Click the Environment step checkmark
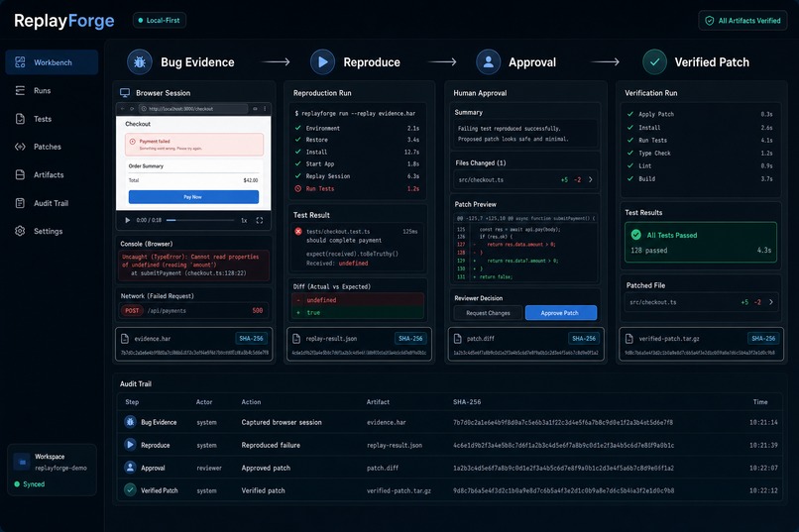799x532 pixels. point(298,128)
